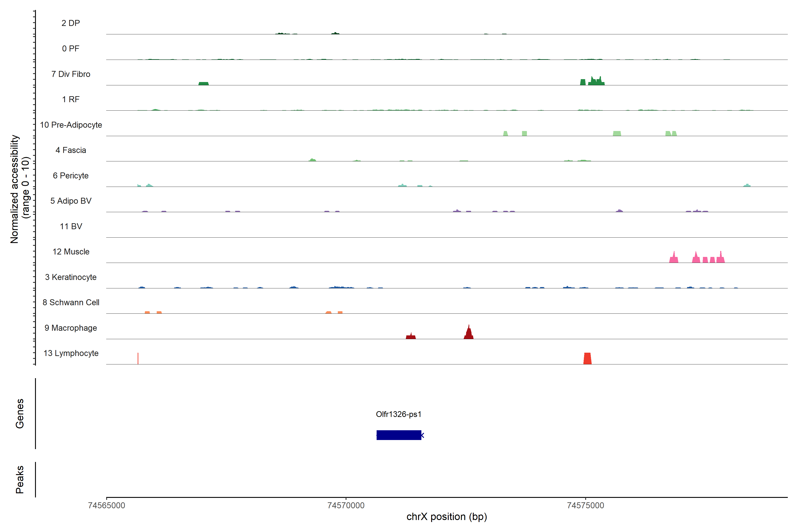The height and width of the screenshot is (532, 798).
Task: Click the 'chrX position (bp)' axis title
Action: [446, 517]
